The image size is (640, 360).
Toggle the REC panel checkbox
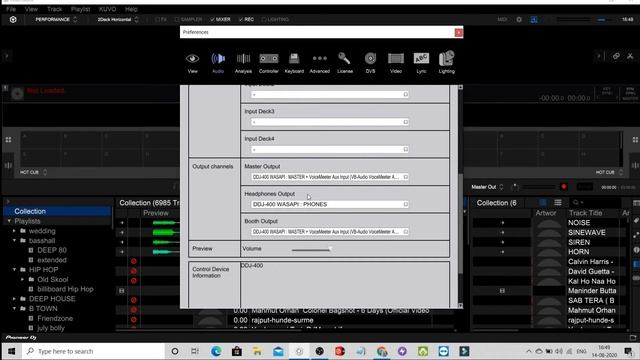click(241, 19)
